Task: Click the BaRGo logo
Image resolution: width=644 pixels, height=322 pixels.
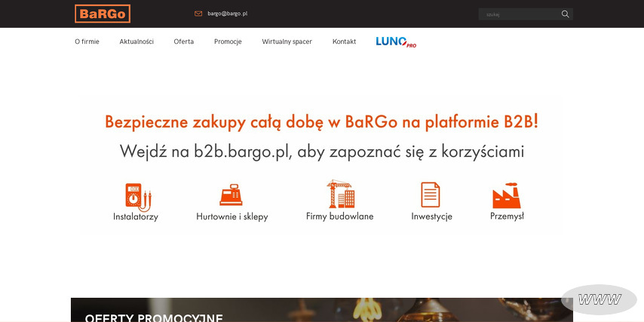Action: [x=103, y=14]
